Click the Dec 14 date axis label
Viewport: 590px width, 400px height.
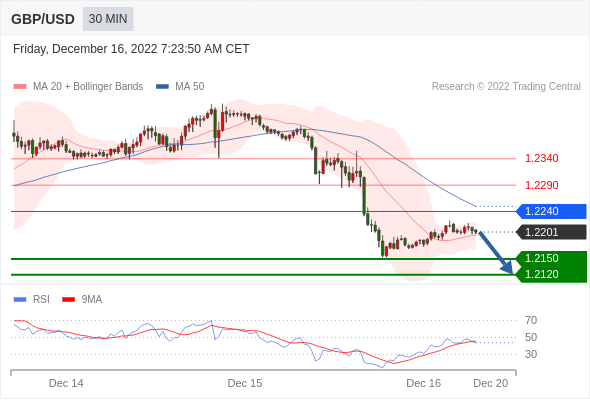click(x=66, y=383)
